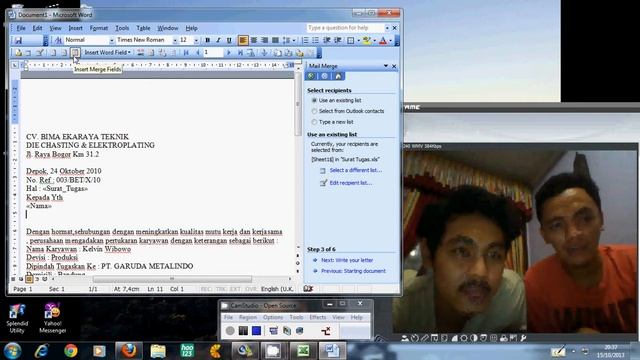Click the Numbering list icon
Screen dimensions: 640x360
[305, 40]
